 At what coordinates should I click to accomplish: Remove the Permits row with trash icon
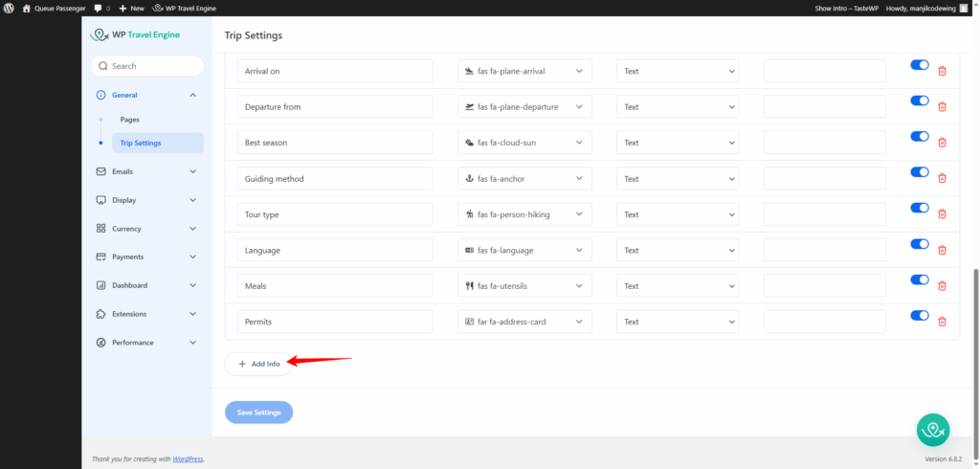click(942, 322)
